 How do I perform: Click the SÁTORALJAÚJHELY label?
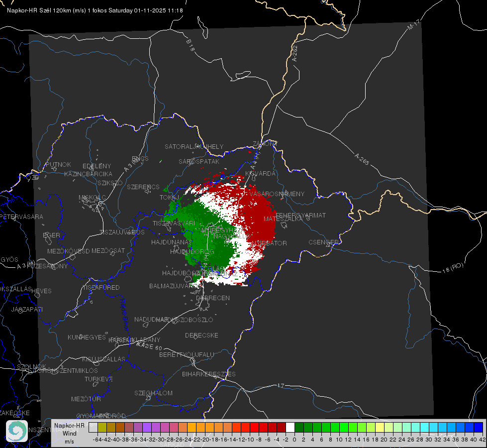[194, 146]
